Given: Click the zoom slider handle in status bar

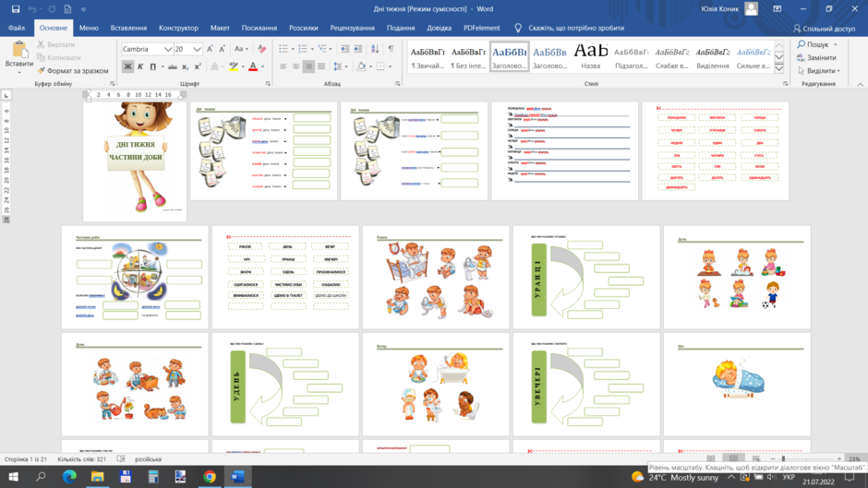Looking at the screenshot, I should 783,458.
